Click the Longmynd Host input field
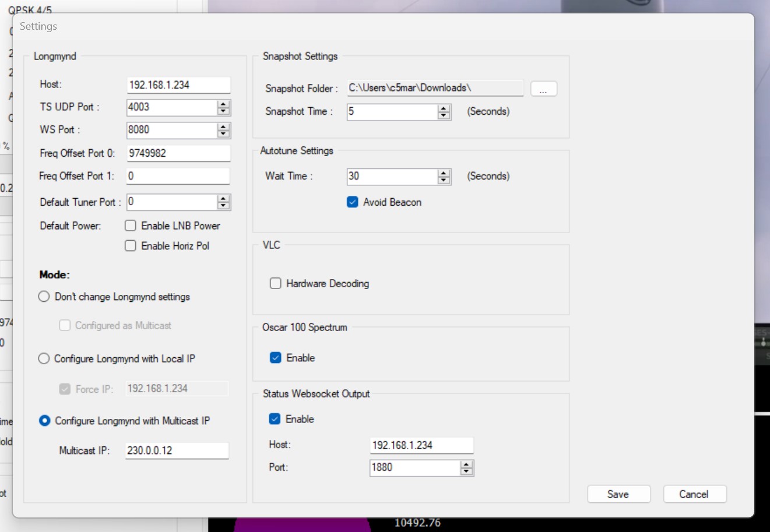 click(x=178, y=85)
